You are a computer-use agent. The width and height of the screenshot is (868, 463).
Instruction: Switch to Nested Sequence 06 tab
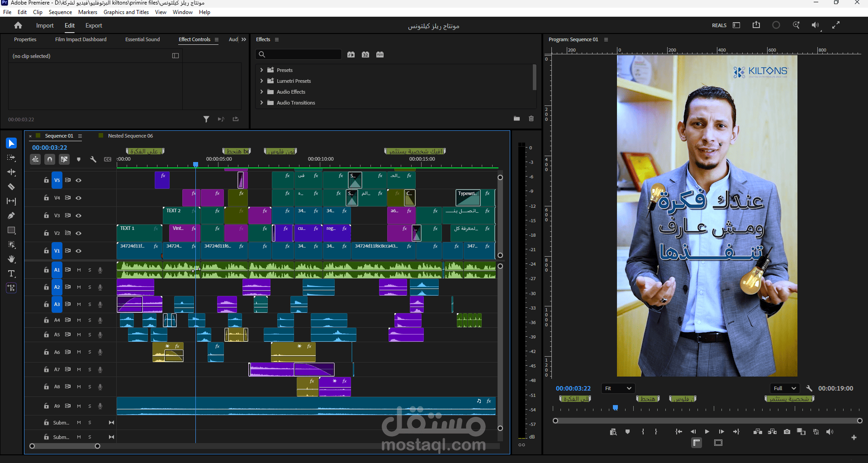pos(130,136)
